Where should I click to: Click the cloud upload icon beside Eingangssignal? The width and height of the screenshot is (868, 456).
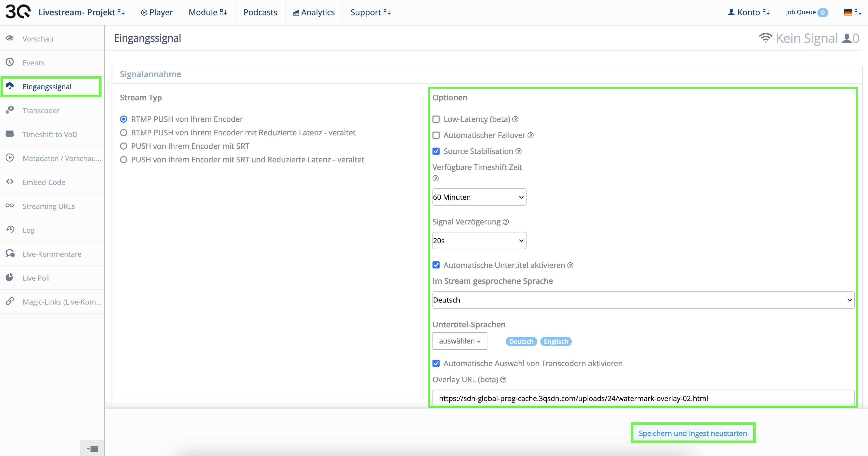tap(10, 86)
